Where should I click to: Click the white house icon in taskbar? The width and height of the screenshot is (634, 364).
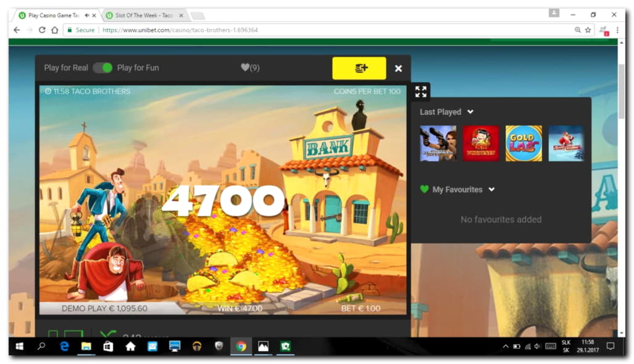click(x=130, y=346)
